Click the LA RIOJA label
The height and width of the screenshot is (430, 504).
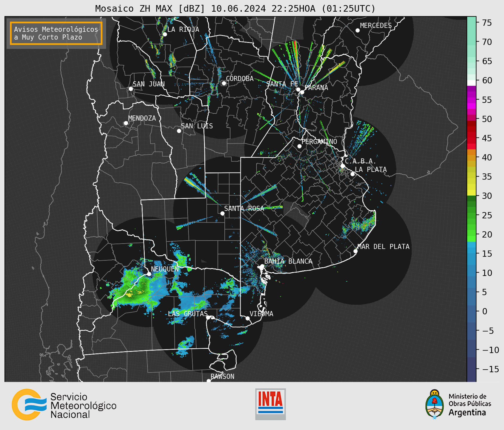click(183, 29)
